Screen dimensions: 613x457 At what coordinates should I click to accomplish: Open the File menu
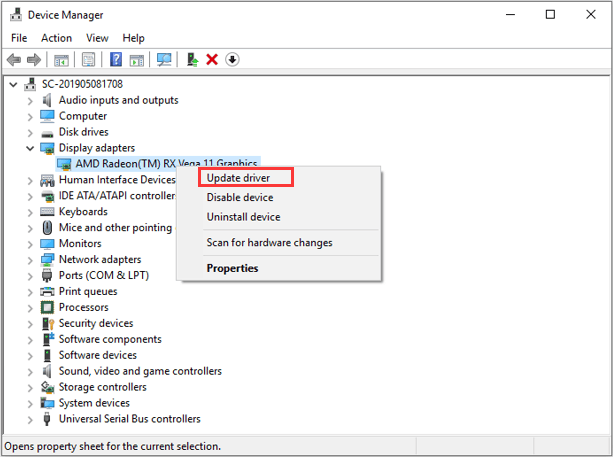[x=19, y=38]
